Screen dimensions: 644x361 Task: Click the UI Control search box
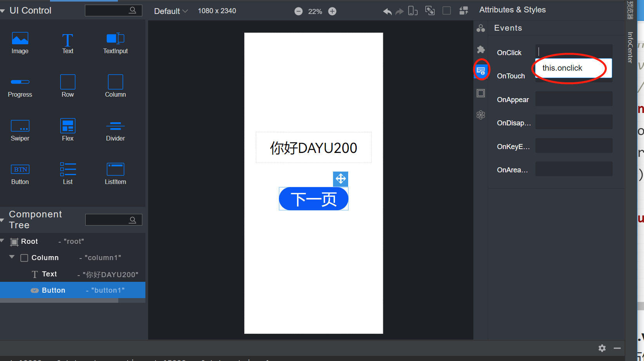click(113, 10)
